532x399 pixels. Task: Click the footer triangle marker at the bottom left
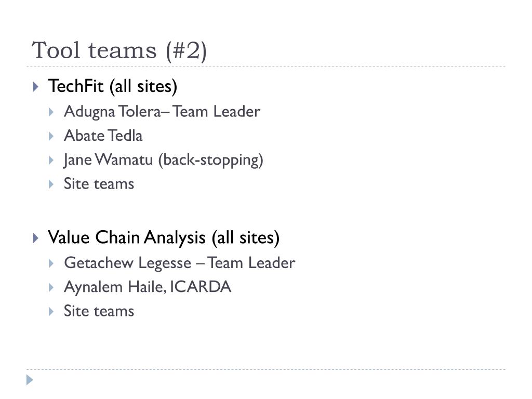tap(30, 380)
